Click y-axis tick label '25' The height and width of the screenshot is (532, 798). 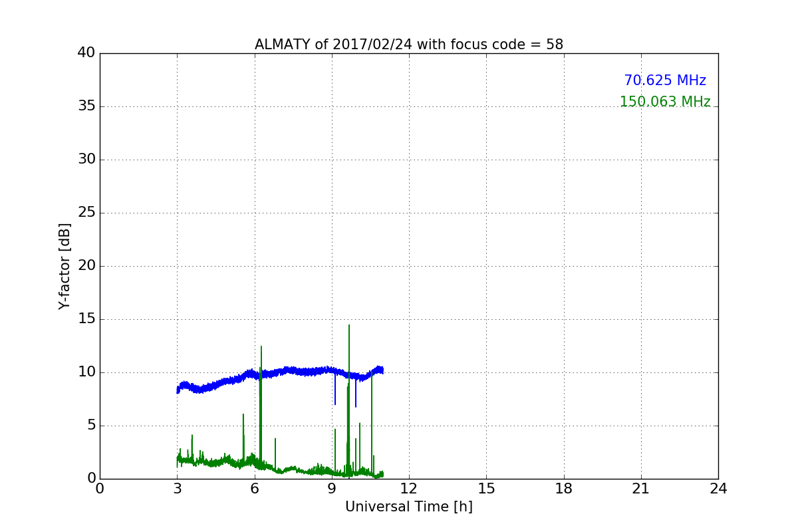click(x=87, y=213)
